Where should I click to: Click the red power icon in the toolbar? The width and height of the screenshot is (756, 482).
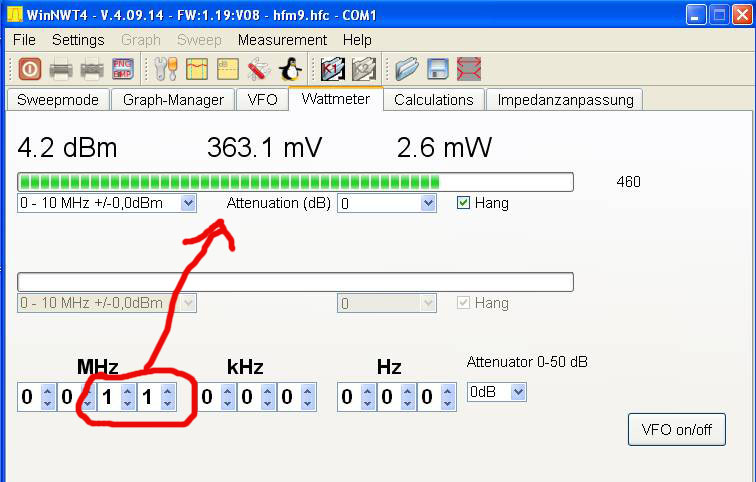(x=30, y=69)
